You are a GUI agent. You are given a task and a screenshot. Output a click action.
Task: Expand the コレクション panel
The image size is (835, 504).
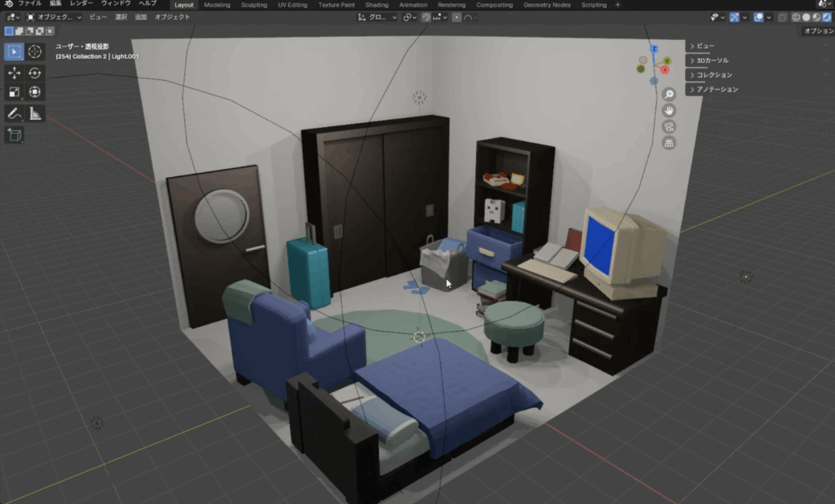(x=714, y=75)
